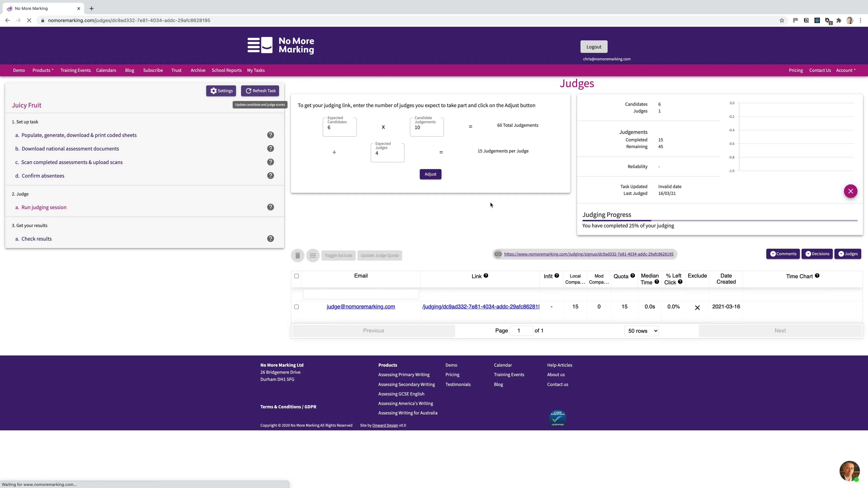The height and width of the screenshot is (488, 868).
Task: Open School Reports from the navigation bar
Action: pyautogui.click(x=226, y=70)
